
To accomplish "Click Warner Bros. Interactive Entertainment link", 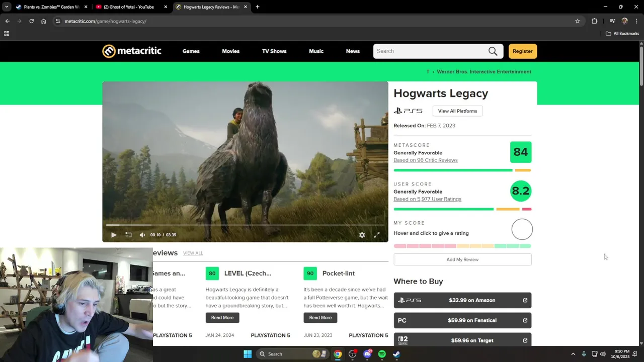I will 484,72.
